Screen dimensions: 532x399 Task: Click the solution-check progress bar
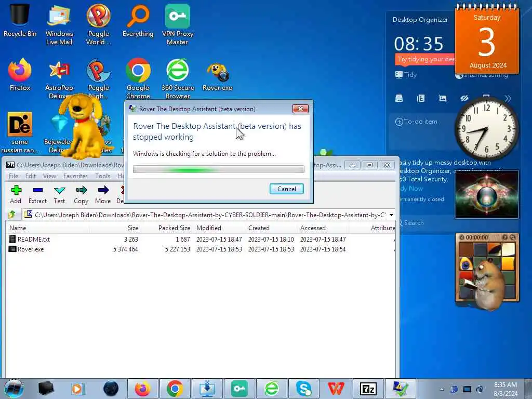tap(219, 169)
